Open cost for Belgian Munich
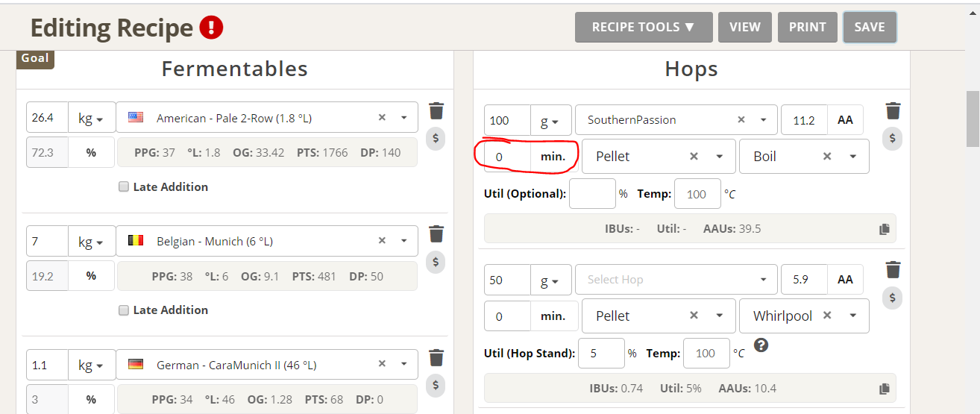This screenshot has height=414, width=980. point(436,262)
